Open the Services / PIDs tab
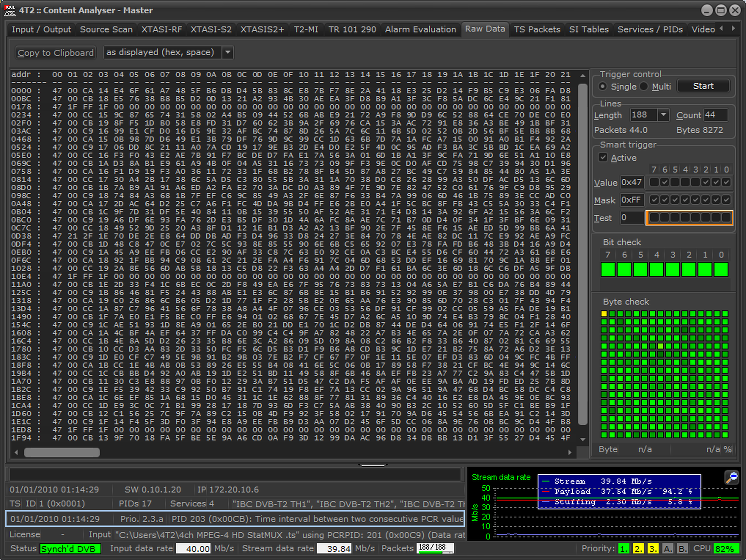Screen dimensions: 746x560 point(650,29)
